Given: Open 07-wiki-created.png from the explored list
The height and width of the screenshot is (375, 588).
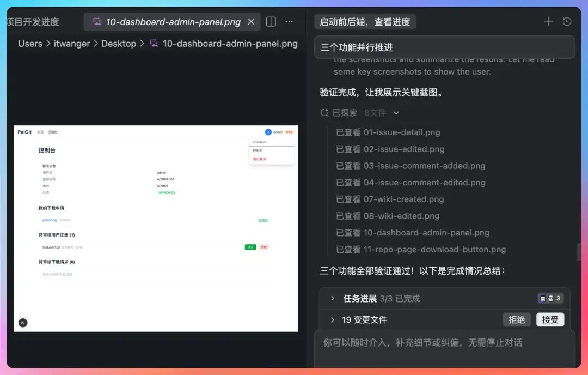Looking at the screenshot, I should (390, 199).
